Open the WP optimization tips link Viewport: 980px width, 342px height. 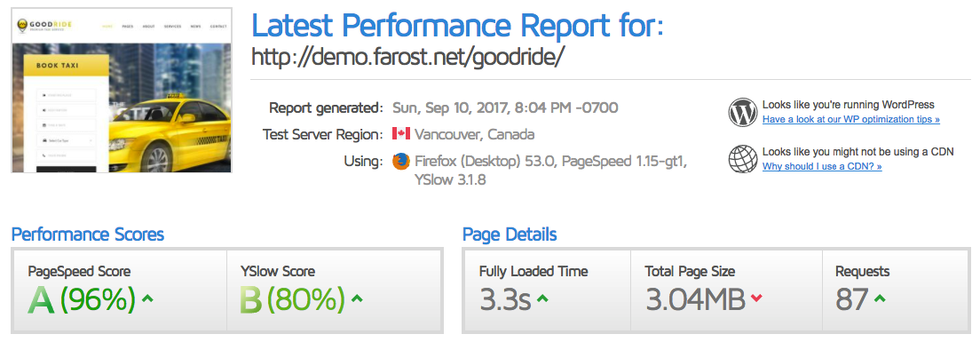(x=851, y=119)
